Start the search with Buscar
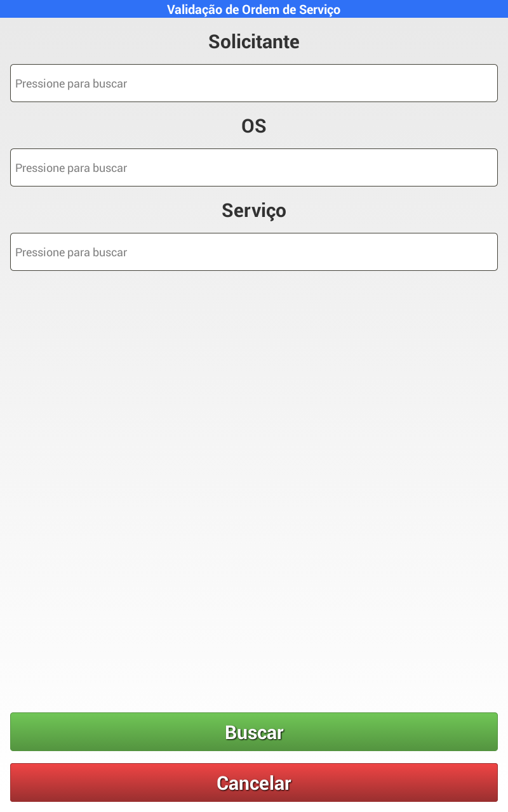 [254, 732]
